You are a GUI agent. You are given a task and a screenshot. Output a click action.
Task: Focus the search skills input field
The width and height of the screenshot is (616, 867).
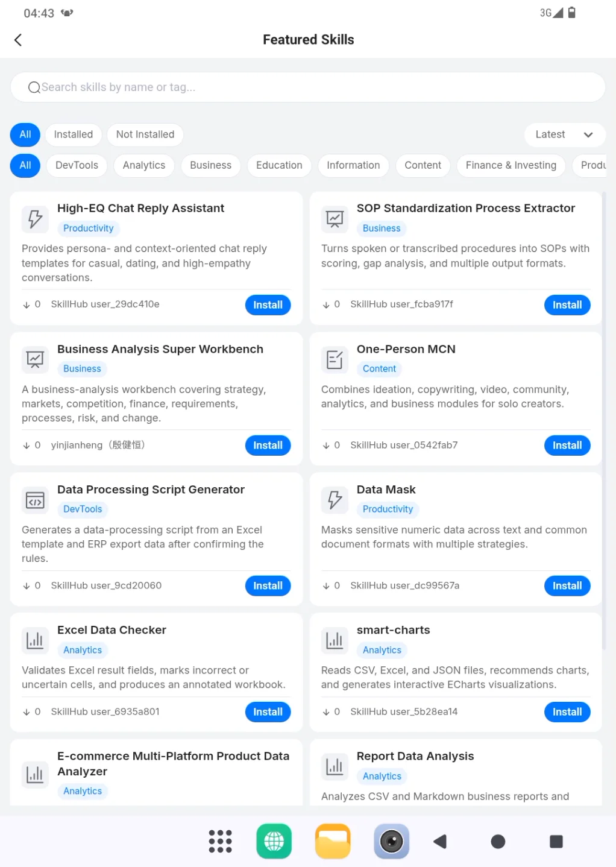click(x=308, y=87)
